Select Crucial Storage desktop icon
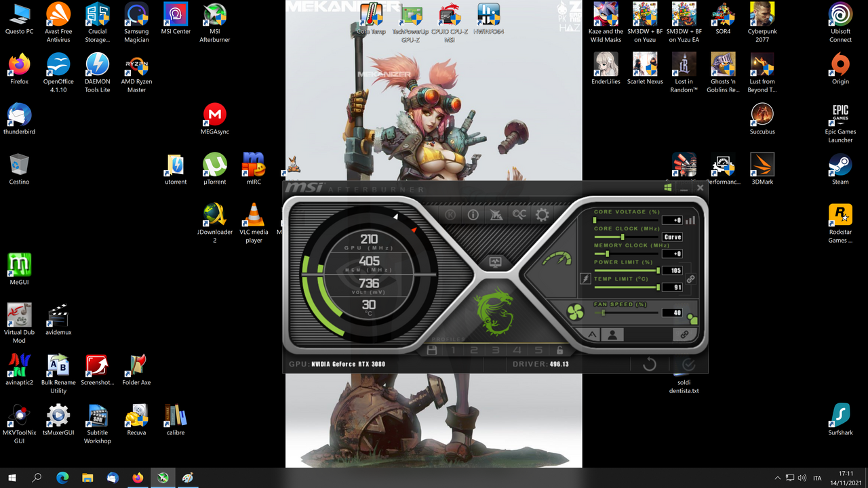The image size is (868, 488). point(97,23)
